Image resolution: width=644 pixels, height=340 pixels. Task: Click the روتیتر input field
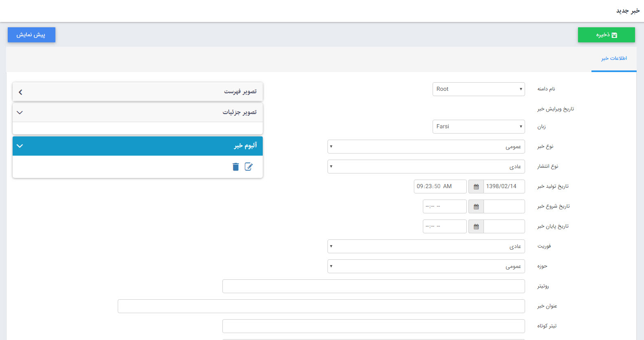click(373, 286)
